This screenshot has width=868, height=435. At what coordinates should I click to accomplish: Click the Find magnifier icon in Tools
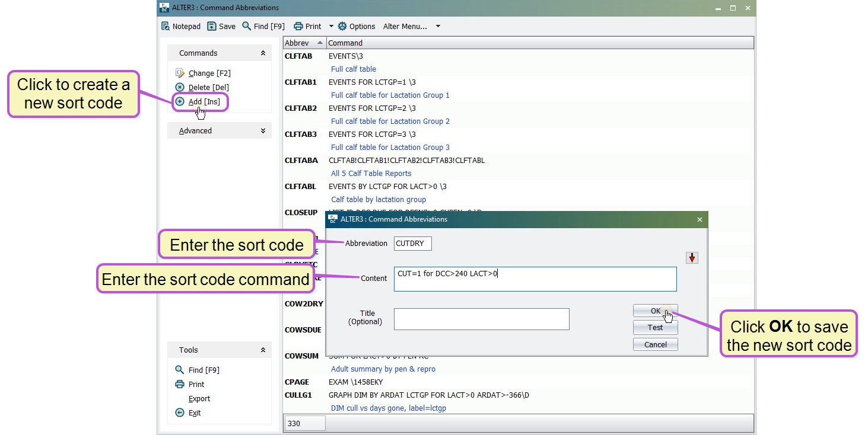(x=180, y=369)
